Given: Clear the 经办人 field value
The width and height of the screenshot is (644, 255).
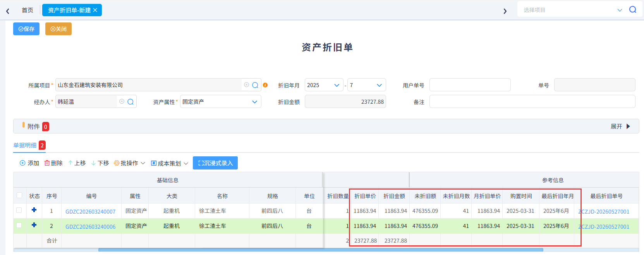Looking at the screenshot, I should tap(122, 101).
